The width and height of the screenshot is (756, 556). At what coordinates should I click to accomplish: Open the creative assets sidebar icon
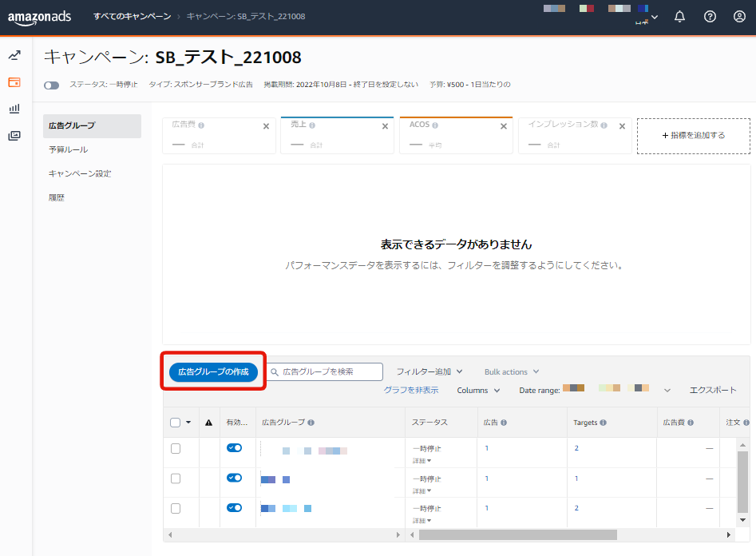click(x=14, y=136)
